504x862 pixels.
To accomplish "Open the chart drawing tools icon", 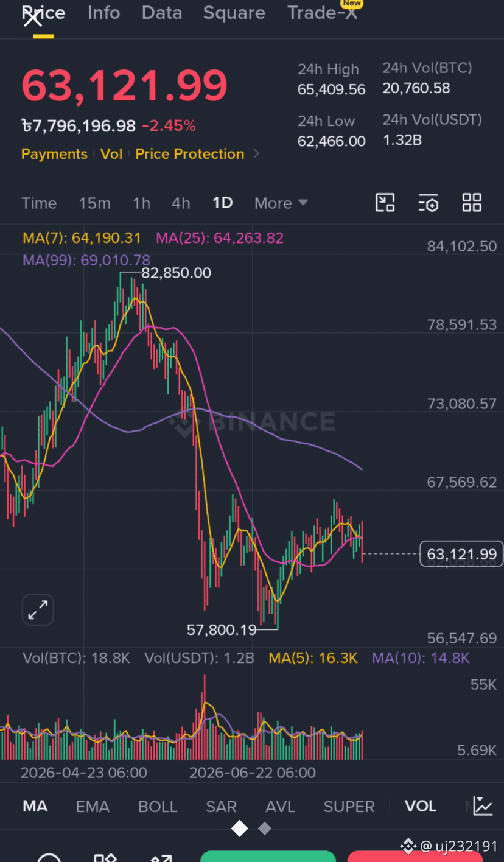I will click(x=385, y=203).
